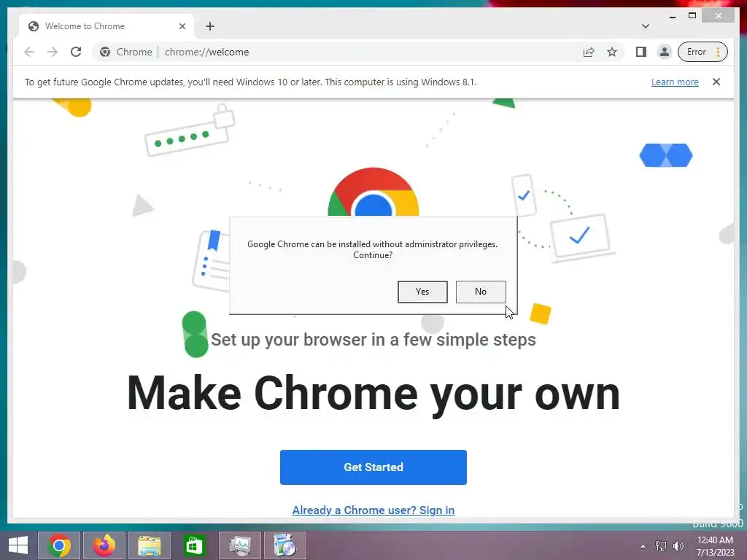Maximize the Chrome window
The image size is (747, 560).
click(692, 16)
